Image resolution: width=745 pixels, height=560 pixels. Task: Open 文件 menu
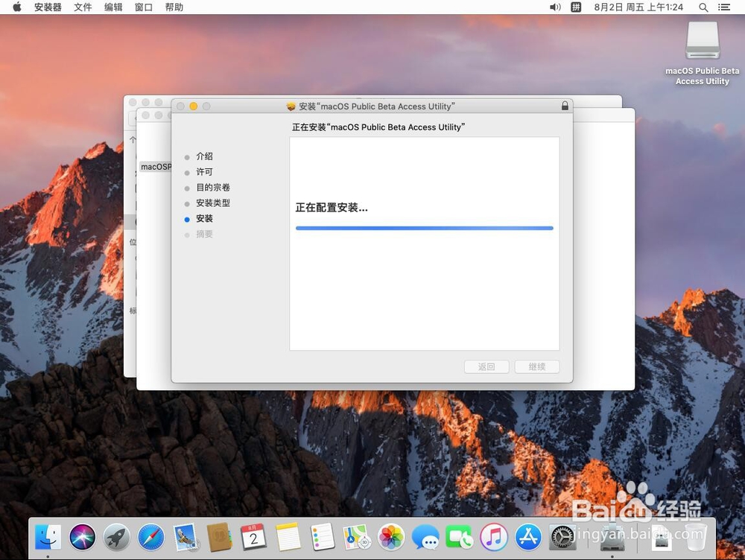pyautogui.click(x=83, y=7)
